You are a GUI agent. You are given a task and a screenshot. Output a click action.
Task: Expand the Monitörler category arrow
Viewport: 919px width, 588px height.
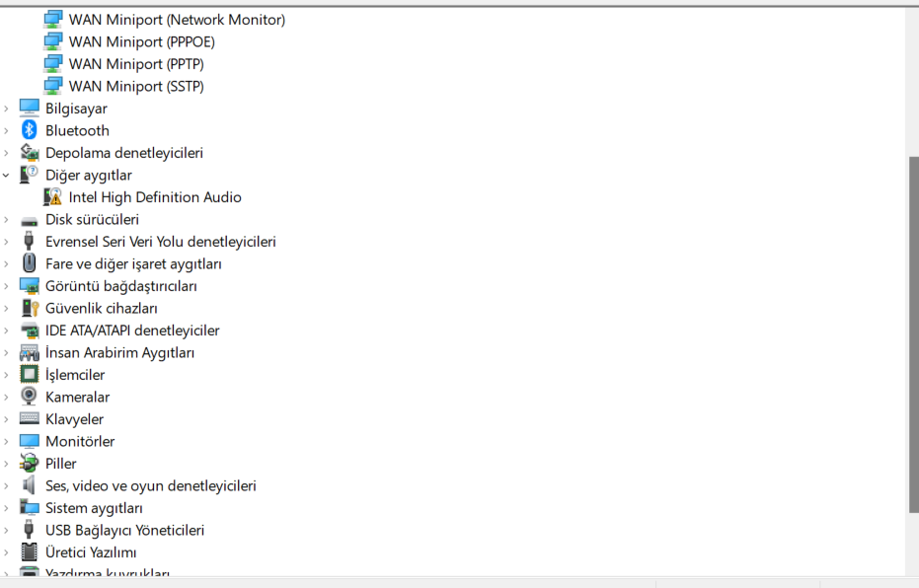click(7, 441)
